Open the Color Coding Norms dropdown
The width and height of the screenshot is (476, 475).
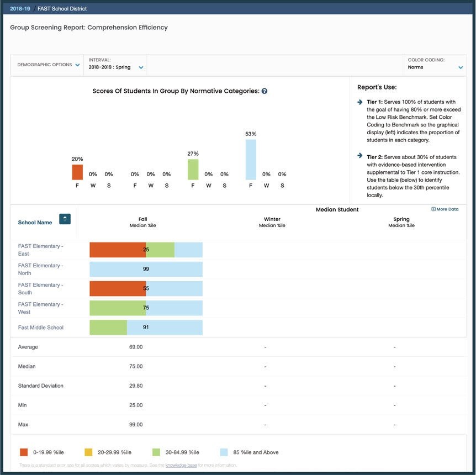(x=436, y=66)
